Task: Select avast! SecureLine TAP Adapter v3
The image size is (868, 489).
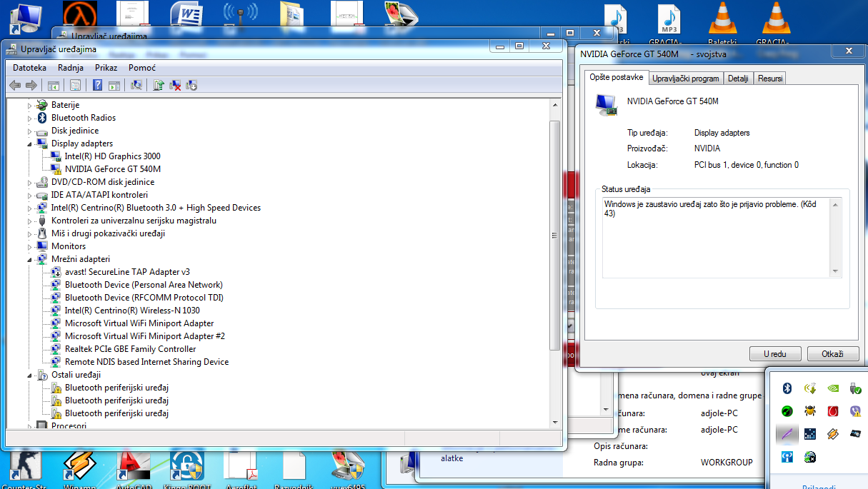Action: click(x=127, y=272)
